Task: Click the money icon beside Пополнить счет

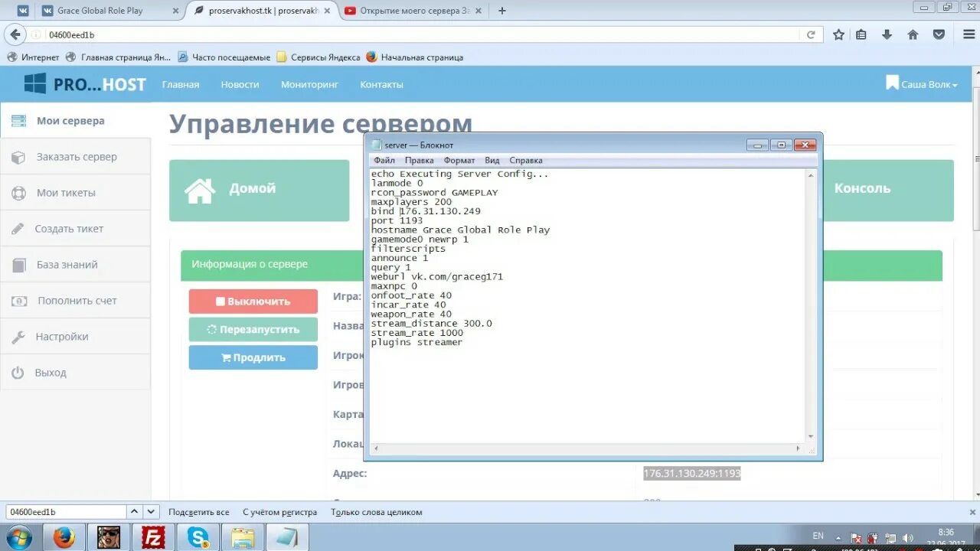Action: [19, 301]
